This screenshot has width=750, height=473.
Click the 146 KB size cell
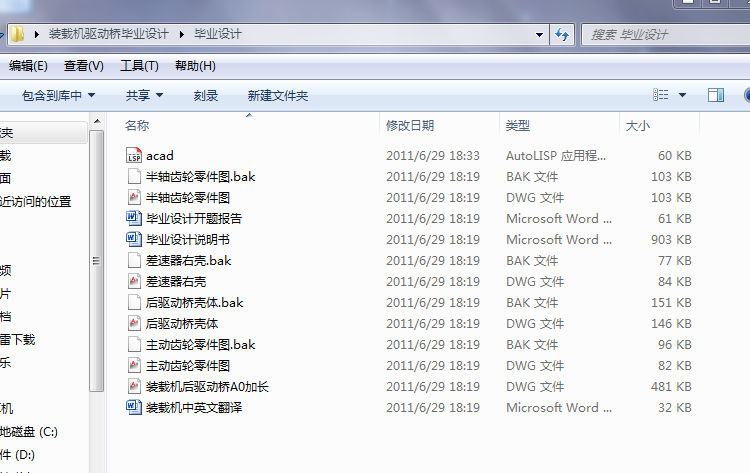tap(671, 324)
